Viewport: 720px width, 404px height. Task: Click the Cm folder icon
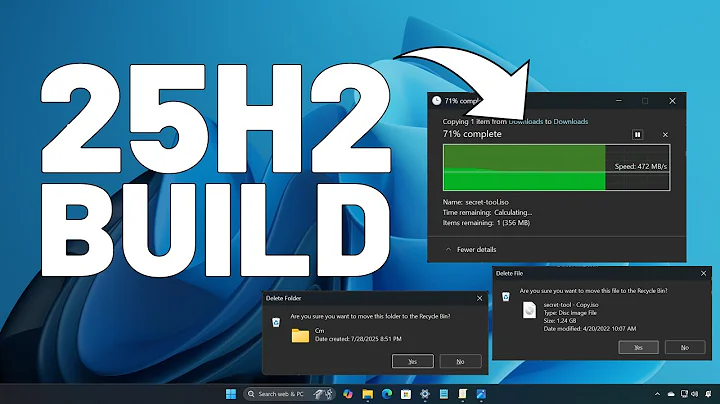coord(300,335)
